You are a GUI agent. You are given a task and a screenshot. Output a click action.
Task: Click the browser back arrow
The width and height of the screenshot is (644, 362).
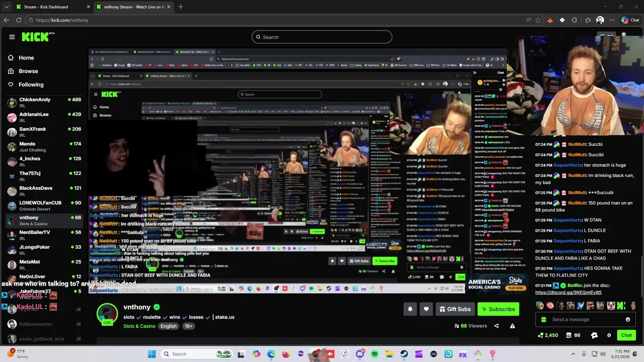pyautogui.click(x=7, y=20)
